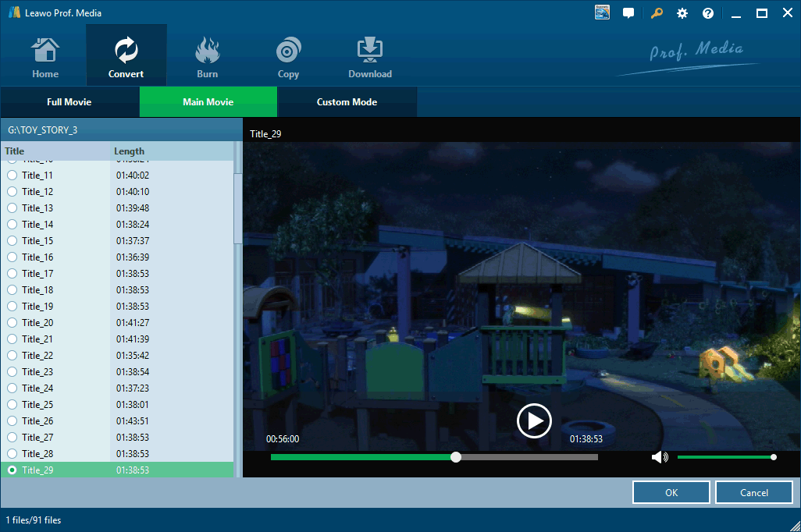Click the length 01:37:23 of Title_24
The height and width of the screenshot is (532, 801).
133,388
